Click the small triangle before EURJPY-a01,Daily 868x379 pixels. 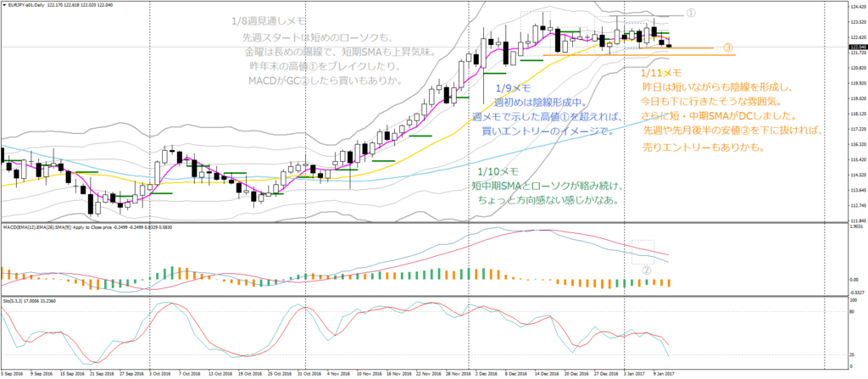[x=3, y=4]
